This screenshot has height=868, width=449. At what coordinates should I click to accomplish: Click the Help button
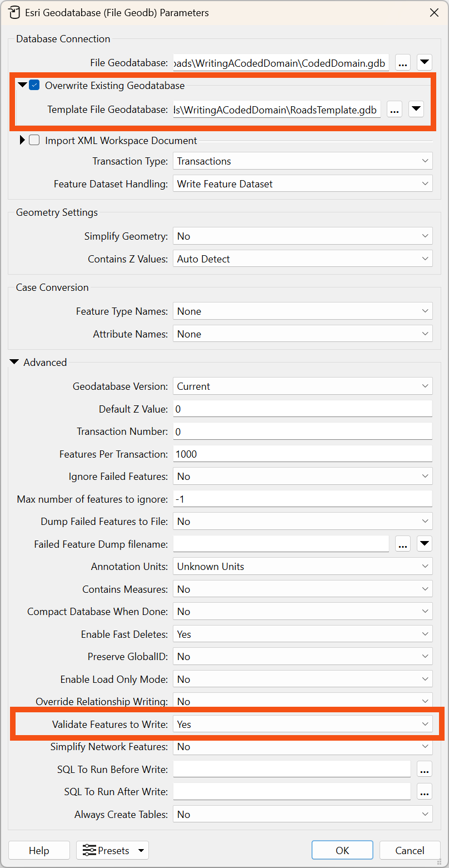39,850
